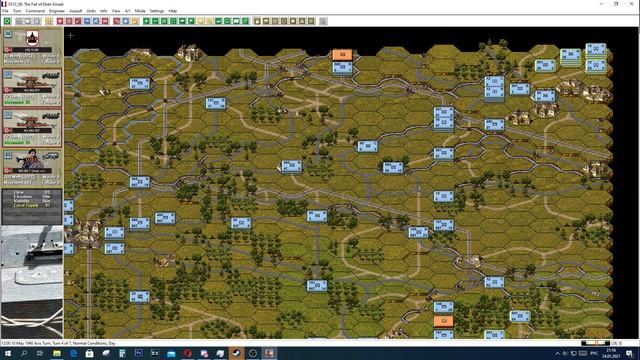640x360 pixels.
Task: Open the Help menu
Action: [x=173, y=11]
